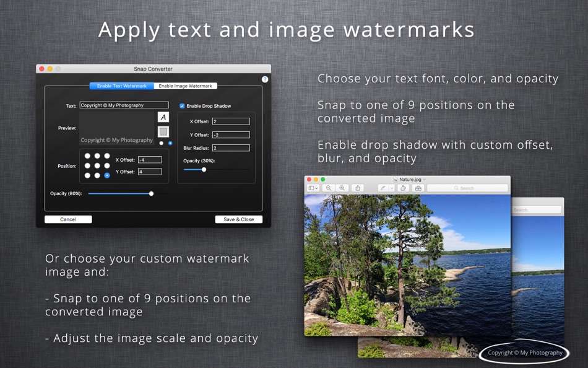Select the blue-selected dark preview background radio
Viewport: 588px width, 368px height.
coord(170,143)
